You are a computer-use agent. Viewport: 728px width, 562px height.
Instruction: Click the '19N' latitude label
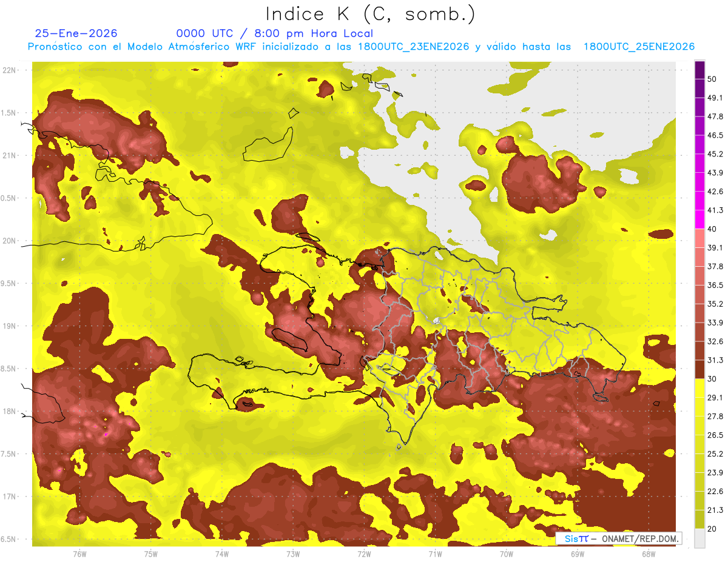[10, 326]
